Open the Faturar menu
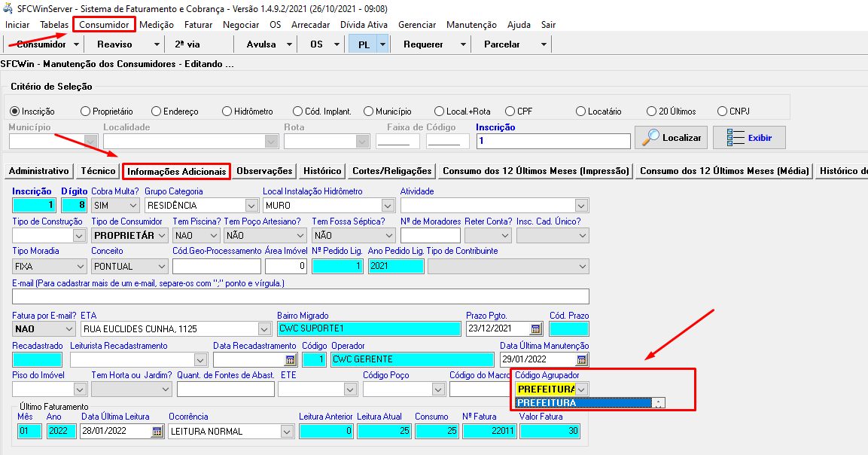The height and width of the screenshot is (455, 868). click(198, 25)
